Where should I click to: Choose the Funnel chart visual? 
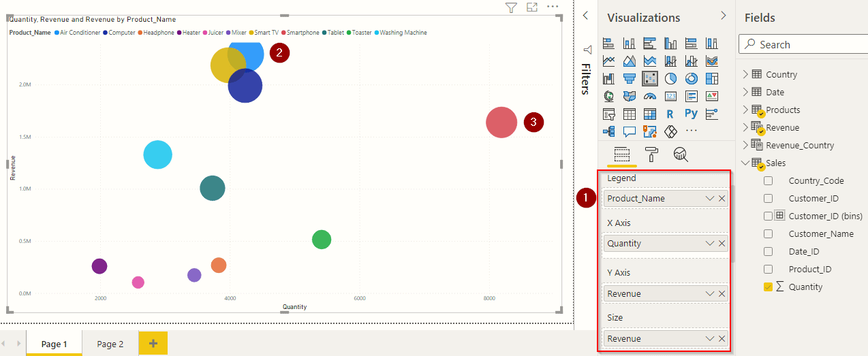[630, 78]
